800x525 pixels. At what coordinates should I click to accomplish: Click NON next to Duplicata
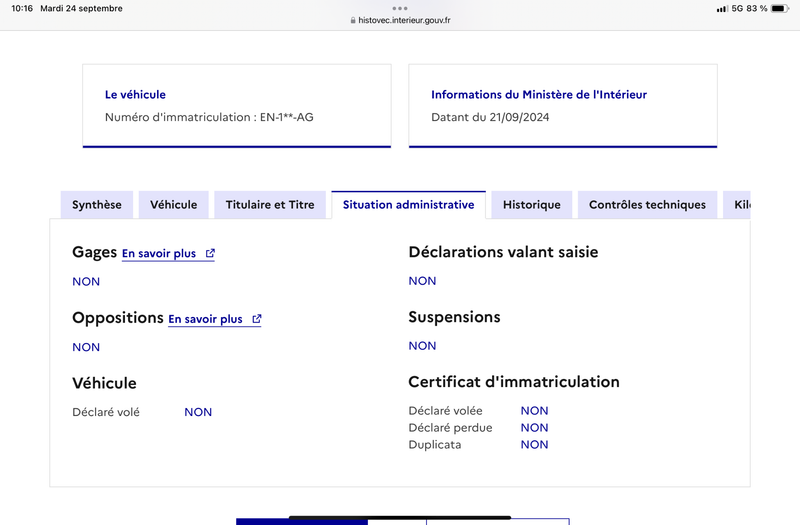534,444
